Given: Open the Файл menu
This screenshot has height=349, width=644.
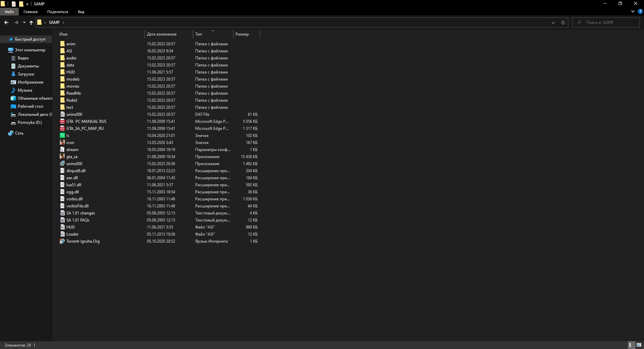Looking at the screenshot, I should [9, 12].
